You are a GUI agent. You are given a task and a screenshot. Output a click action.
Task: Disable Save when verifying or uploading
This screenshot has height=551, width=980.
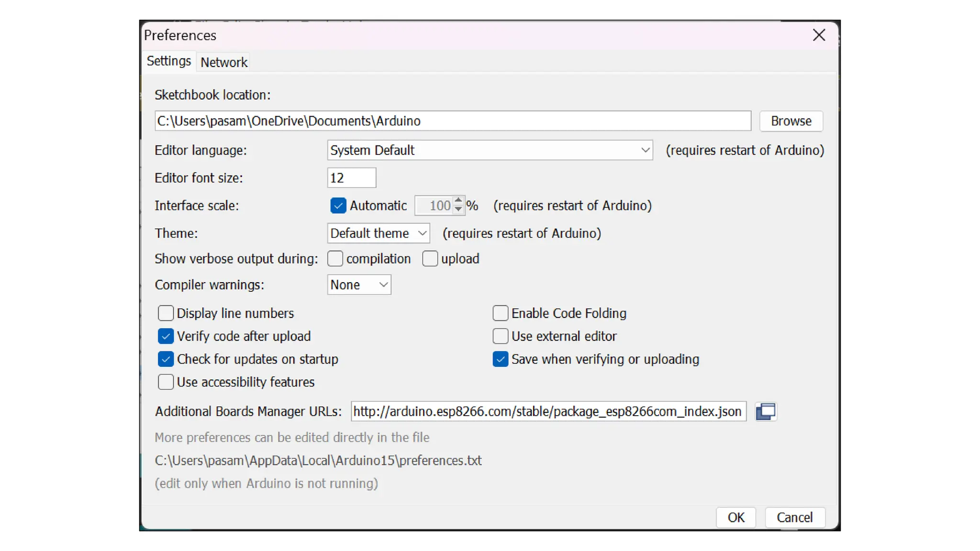click(500, 359)
